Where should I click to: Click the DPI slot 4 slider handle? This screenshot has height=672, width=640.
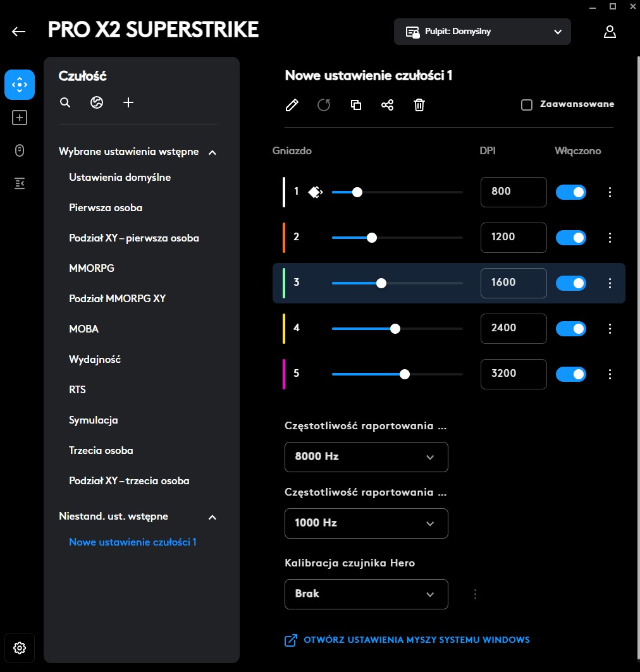pyautogui.click(x=395, y=329)
